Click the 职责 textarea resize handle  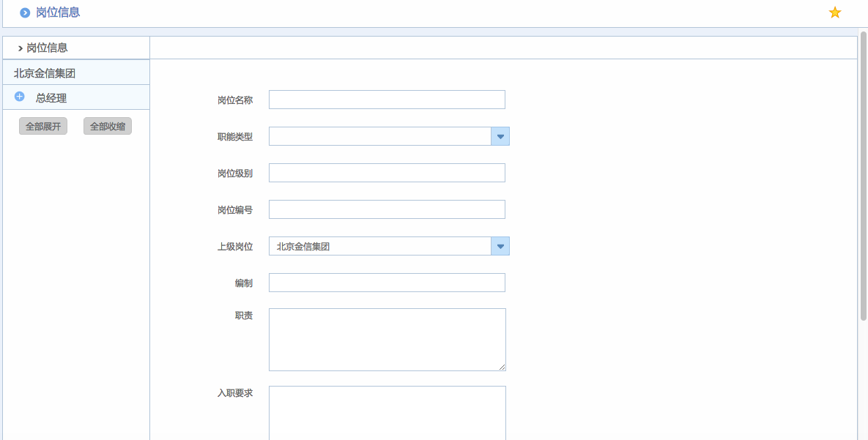click(502, 367)
